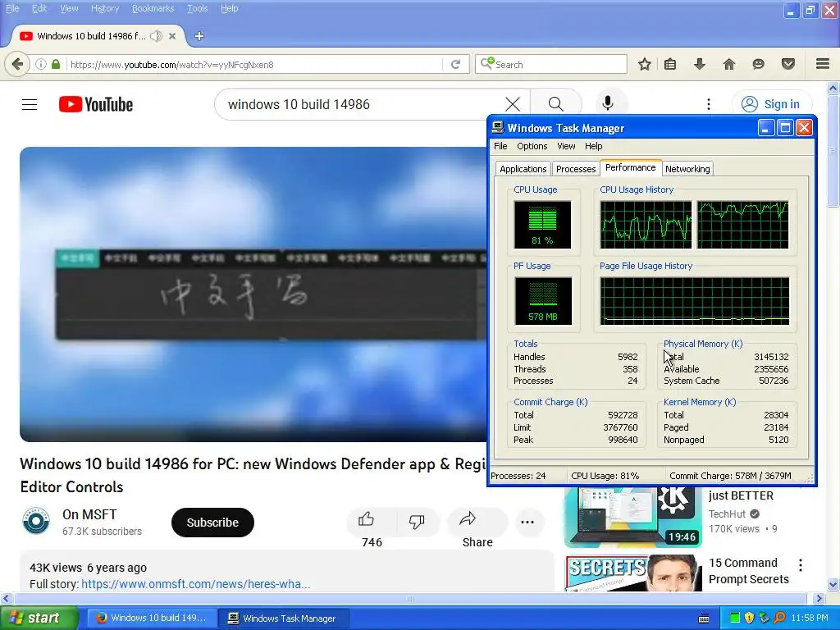Go back using Firefox back arrow
Image resolution: width=840 pixels, height=630 pixels.
[17, 64]
